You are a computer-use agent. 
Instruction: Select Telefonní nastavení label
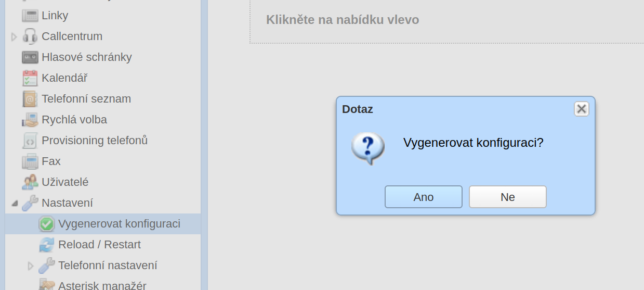click(x=108, y=266)
